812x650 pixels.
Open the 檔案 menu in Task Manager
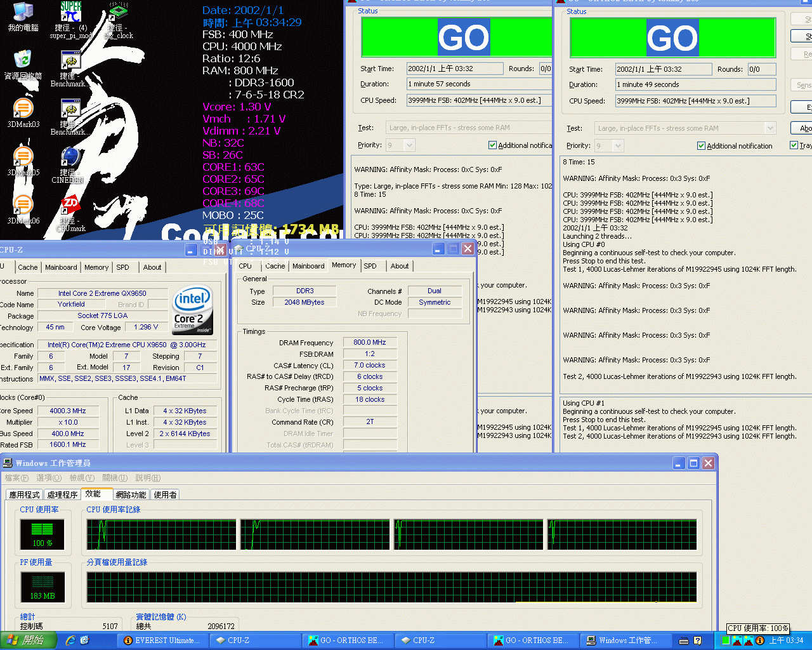point(16,478)
